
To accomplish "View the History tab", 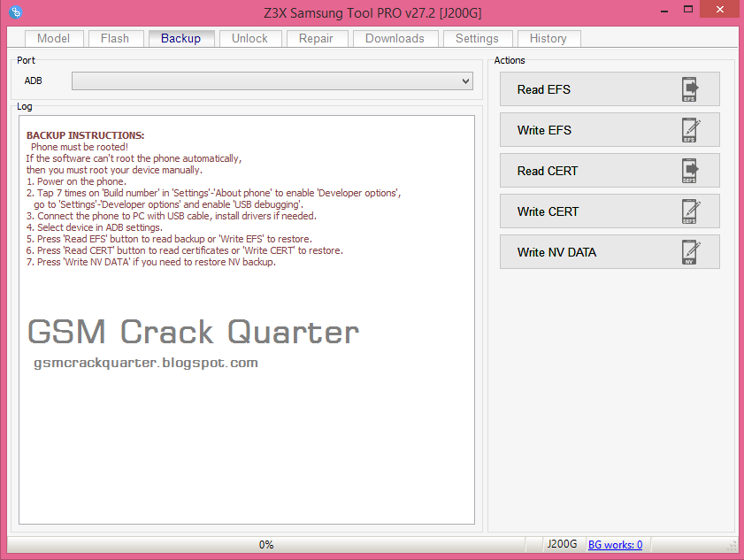I will [548, 38].
